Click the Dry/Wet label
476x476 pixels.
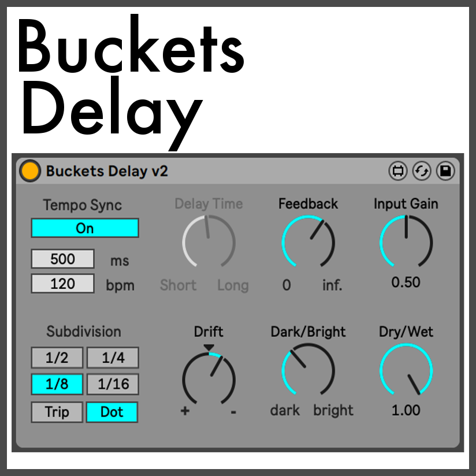(406, 332)
